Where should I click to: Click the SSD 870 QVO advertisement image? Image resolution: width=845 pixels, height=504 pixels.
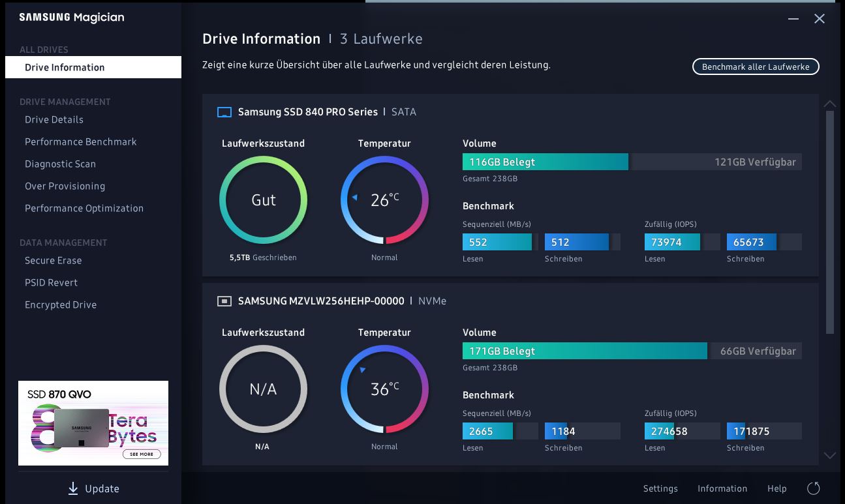click(93, 423)
